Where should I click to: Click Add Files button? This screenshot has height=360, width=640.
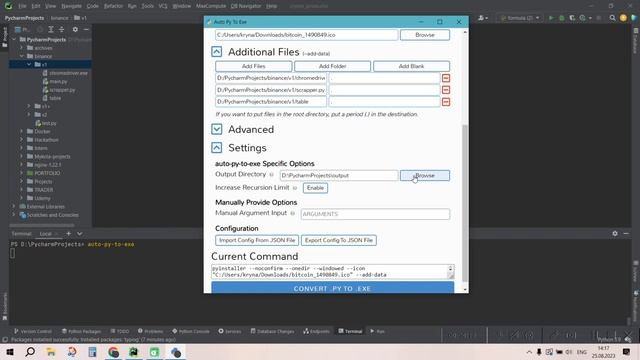tap(253, 66)
